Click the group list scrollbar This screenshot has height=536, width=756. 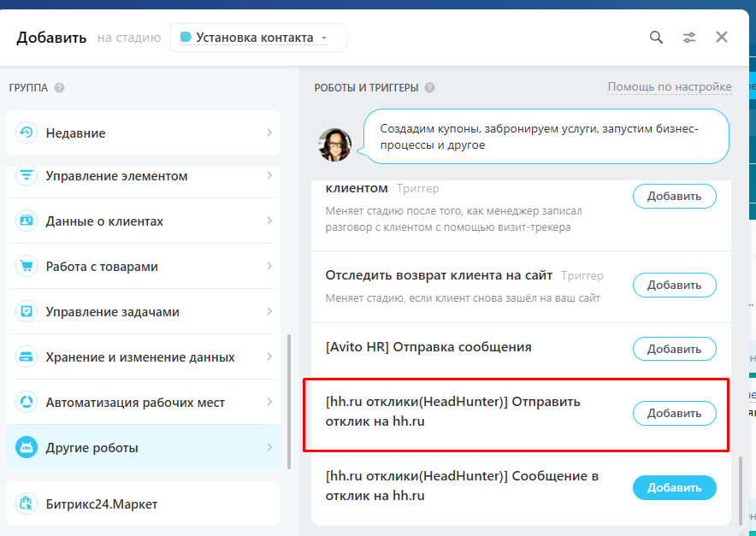(289, 401)
